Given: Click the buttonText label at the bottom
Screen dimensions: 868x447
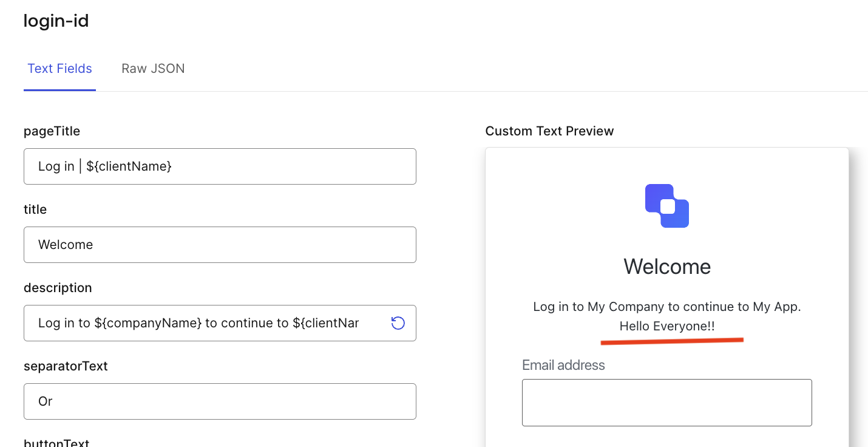Looking at the screenshot, I should [x=56, y=443].
